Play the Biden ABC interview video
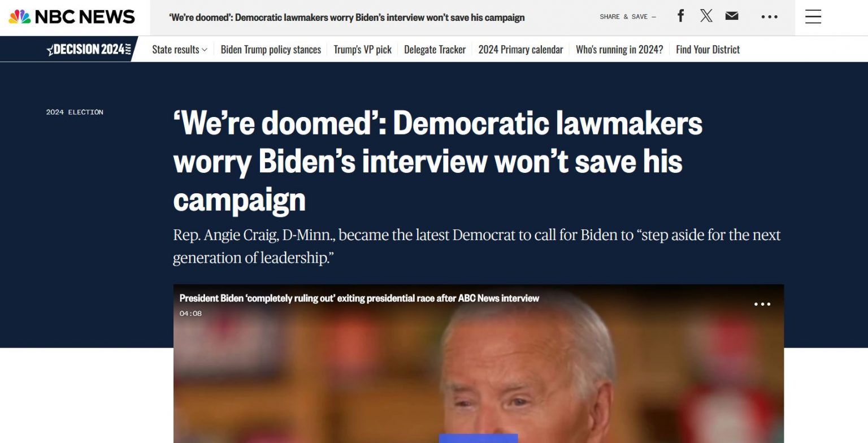Viewport: 868px width, 443px height. (478, 438)
